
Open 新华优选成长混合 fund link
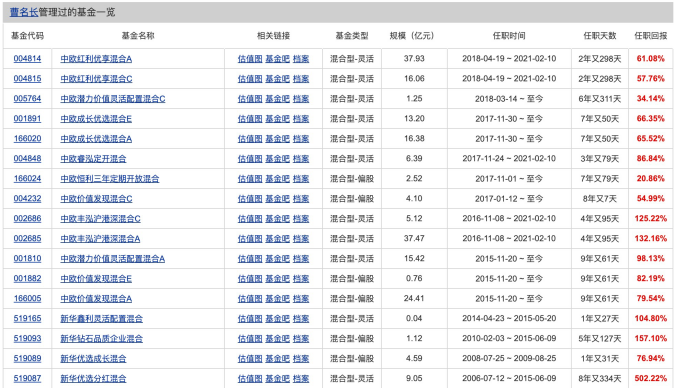93,358
